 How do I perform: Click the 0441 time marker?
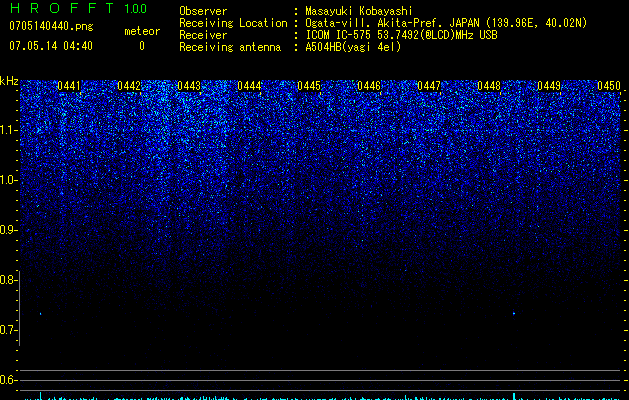(x=69, y=86)
